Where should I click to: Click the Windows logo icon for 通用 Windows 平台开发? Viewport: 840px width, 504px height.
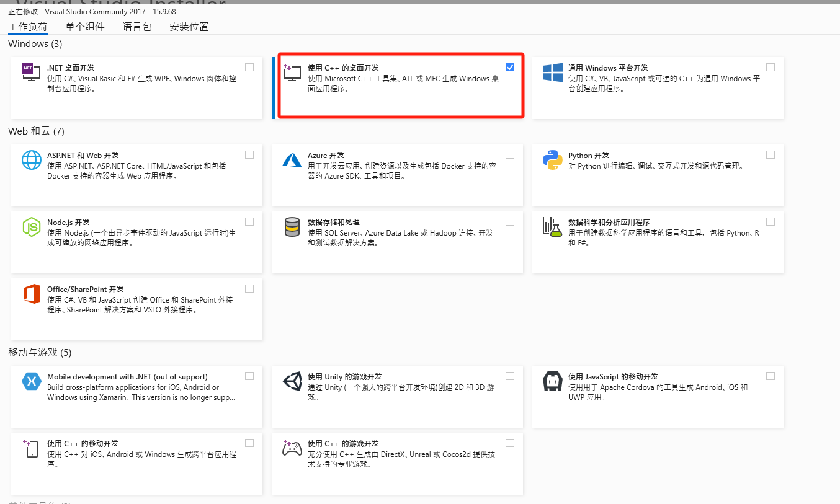point(552,72)
